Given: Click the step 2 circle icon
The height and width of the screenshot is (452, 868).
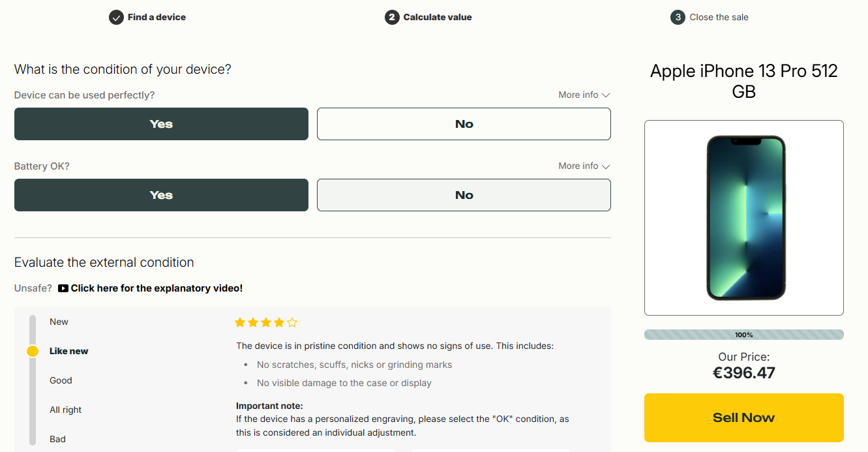Looking at the screenshot, I should pos(391,18).
